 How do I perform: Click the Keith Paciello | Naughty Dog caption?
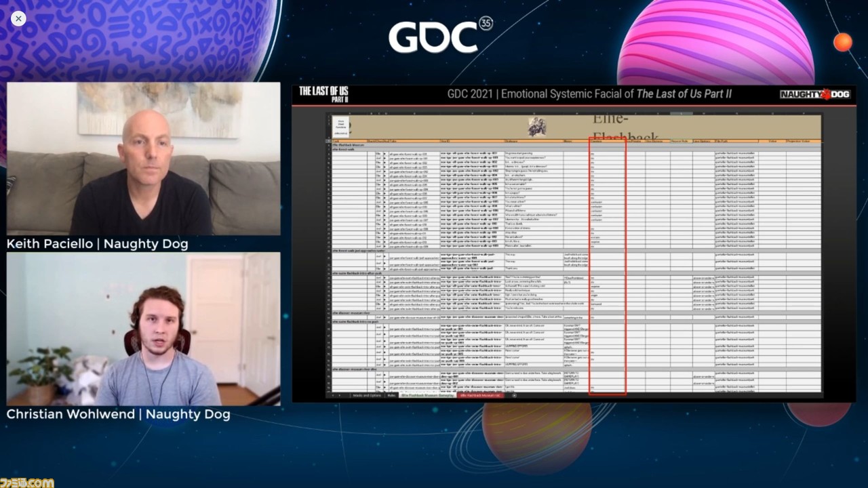(x=97, y=244)
